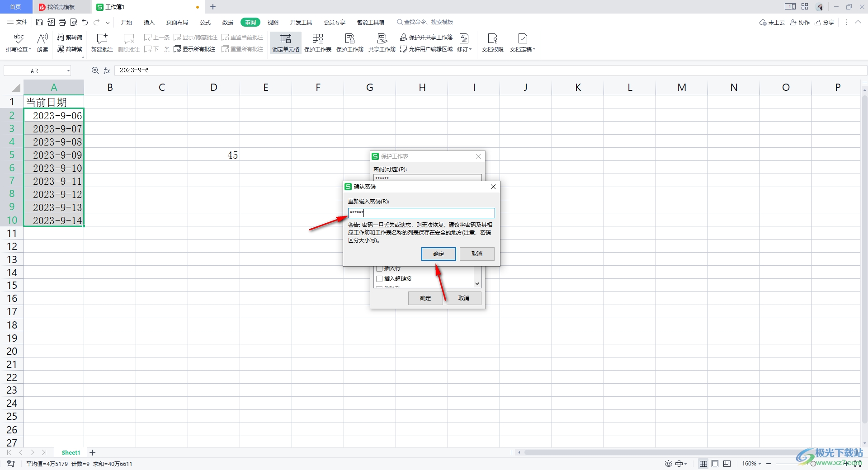
Task: Click Document Permissions (文档权限) icon
Action: 492,42
